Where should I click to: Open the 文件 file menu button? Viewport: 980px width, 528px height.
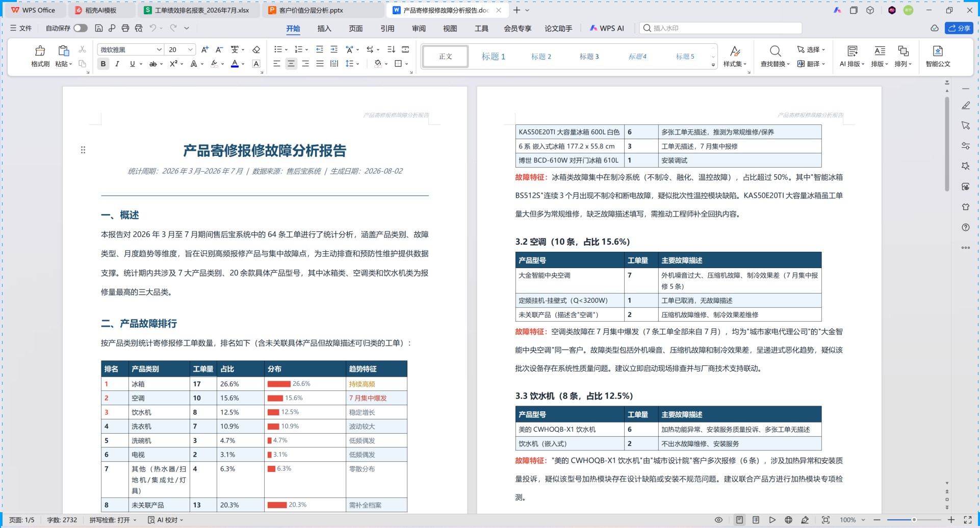coord(21,28)
